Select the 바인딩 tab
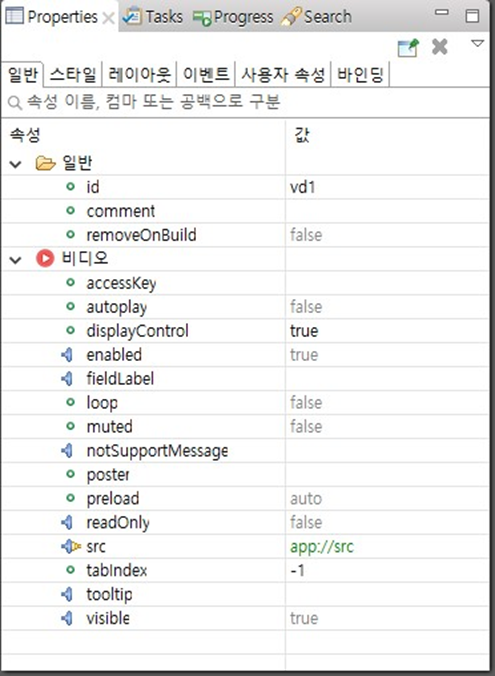The image size is (495, 676). pos(360,75)
